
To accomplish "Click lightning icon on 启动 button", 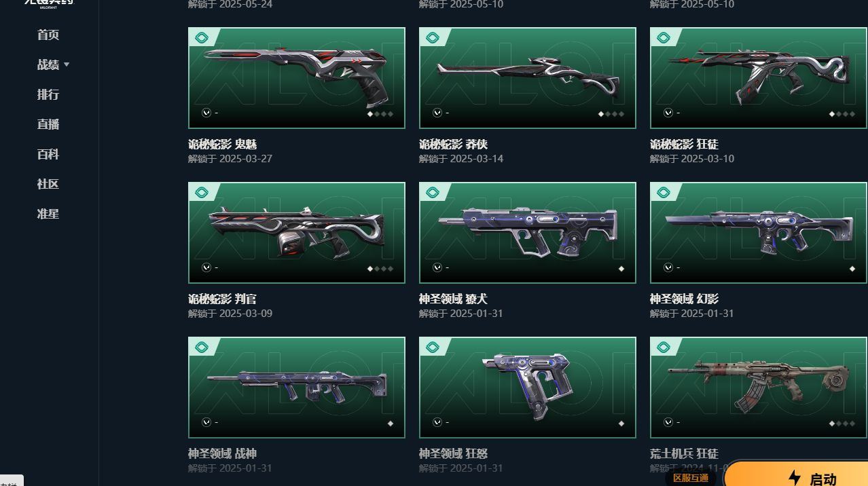I will [x=794, y=478].
